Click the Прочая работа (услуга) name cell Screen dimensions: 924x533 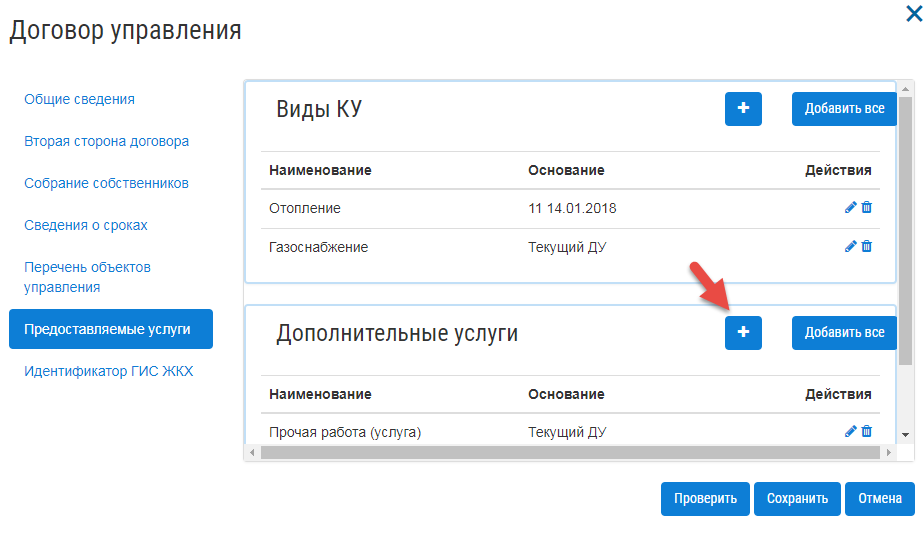(x=345, y=432)
